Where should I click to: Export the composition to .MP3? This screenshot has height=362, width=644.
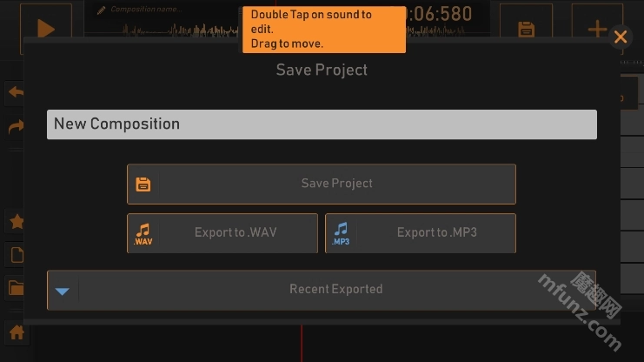(x=421, y=233)
